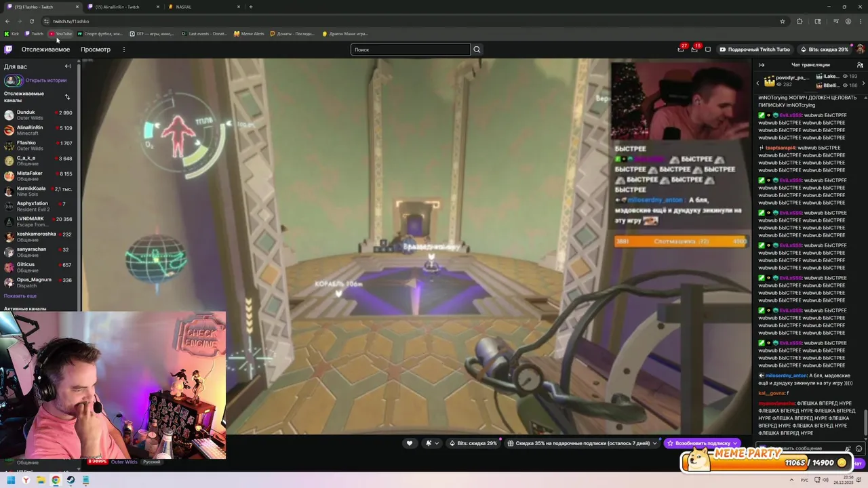868x488 pixels.
Task: Open Windows Start button
Action: point(11,481)
